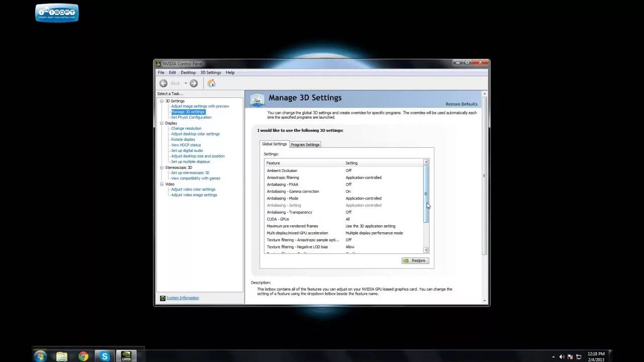Click settings list scroll-up arrow

tap(426, 162)
